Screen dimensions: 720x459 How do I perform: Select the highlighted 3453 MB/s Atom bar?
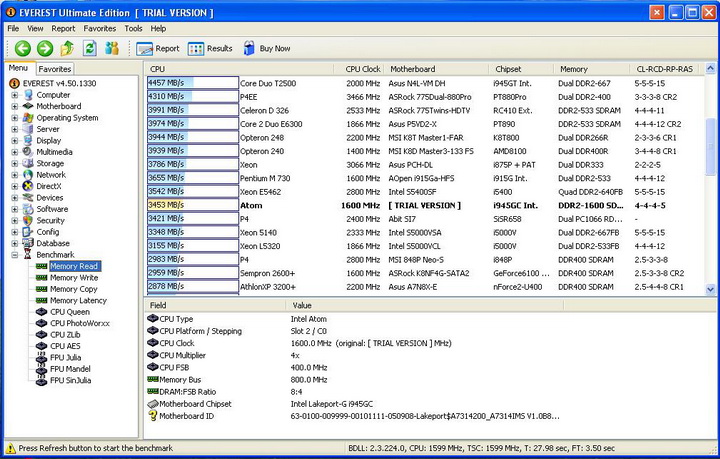(x=193, y=205)
